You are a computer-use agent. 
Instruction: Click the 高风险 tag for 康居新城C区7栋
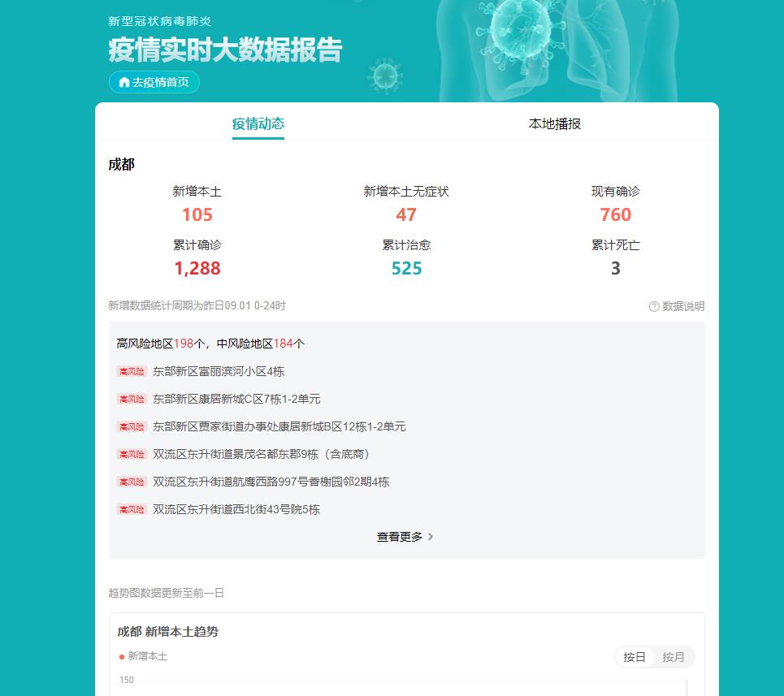[132, 399]
